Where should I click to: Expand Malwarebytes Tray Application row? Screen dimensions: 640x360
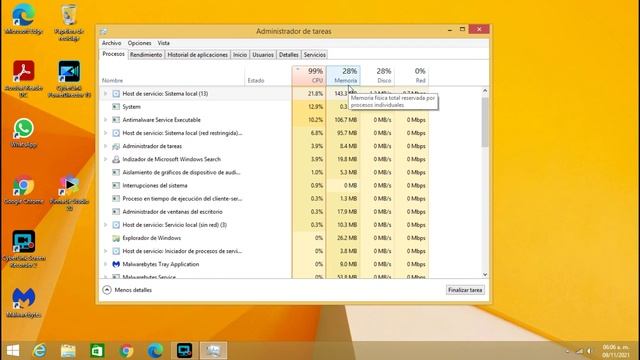[106, 264]
